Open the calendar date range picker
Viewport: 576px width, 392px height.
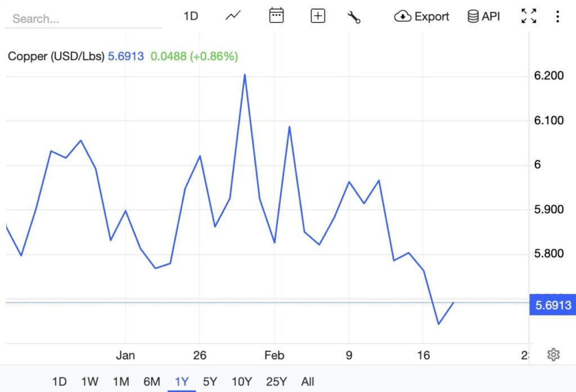click(276, 16)
